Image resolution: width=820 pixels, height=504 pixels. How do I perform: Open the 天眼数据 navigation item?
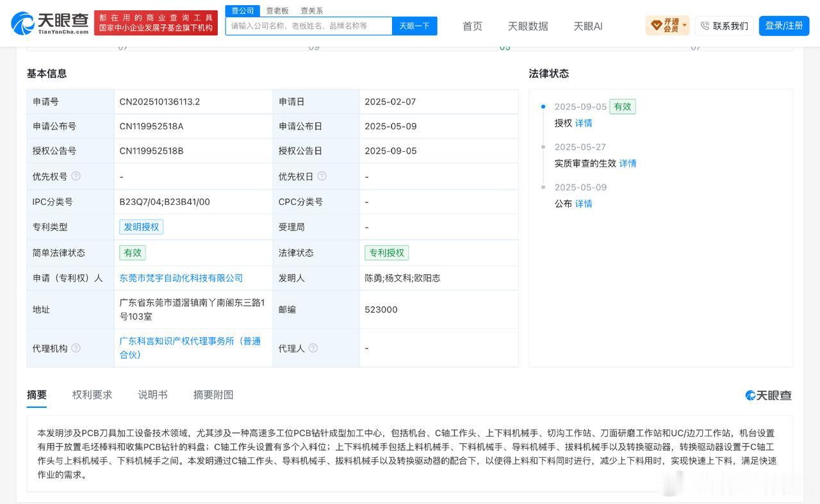(528, 26)
